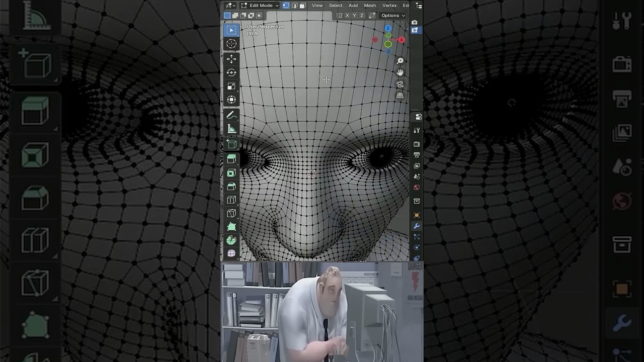The width and height of the screenshot is (644, 362).
Task: Open the Properties editor type dropdown
Action: [x=419, y=117]
